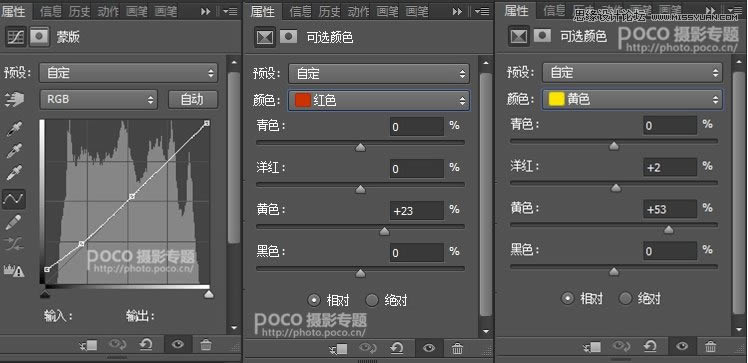This screenshot has height=363, width=748.
Task: Select 绝对 radio in red color panel
Action: click(372, 300)
